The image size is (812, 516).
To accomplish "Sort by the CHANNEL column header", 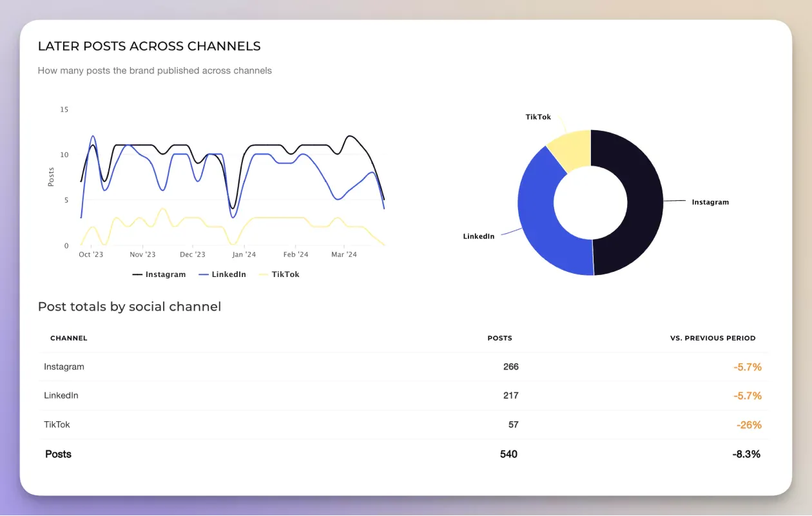I will [68, 338].
